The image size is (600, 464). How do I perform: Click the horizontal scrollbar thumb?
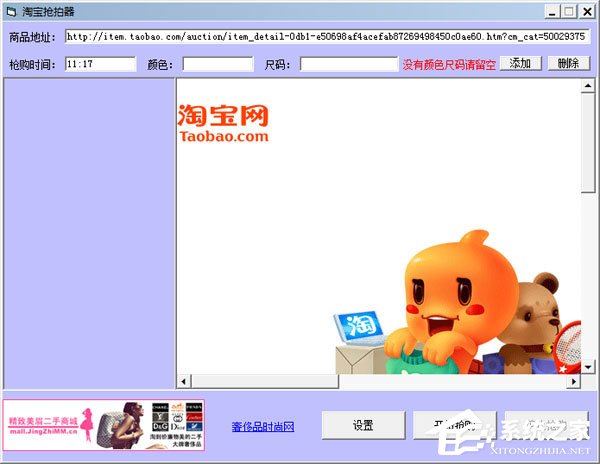(265, 381)
